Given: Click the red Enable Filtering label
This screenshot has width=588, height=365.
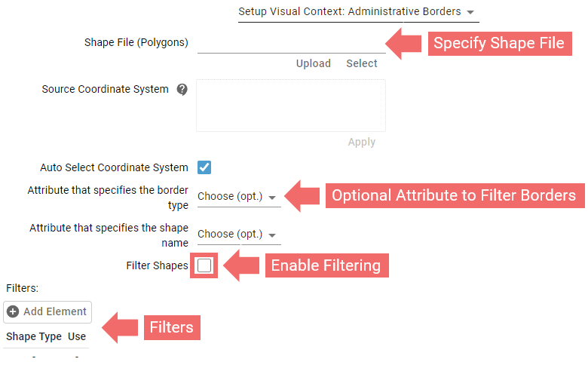Looking at the screenshot, I should [326, 265].
